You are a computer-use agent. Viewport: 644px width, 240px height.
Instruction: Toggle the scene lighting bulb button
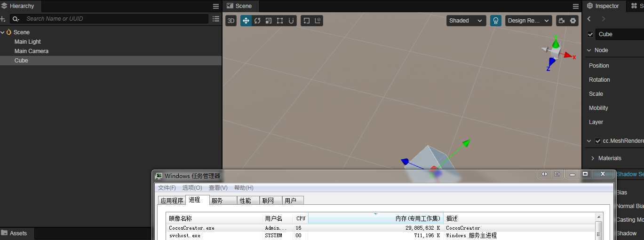point(495,21)
